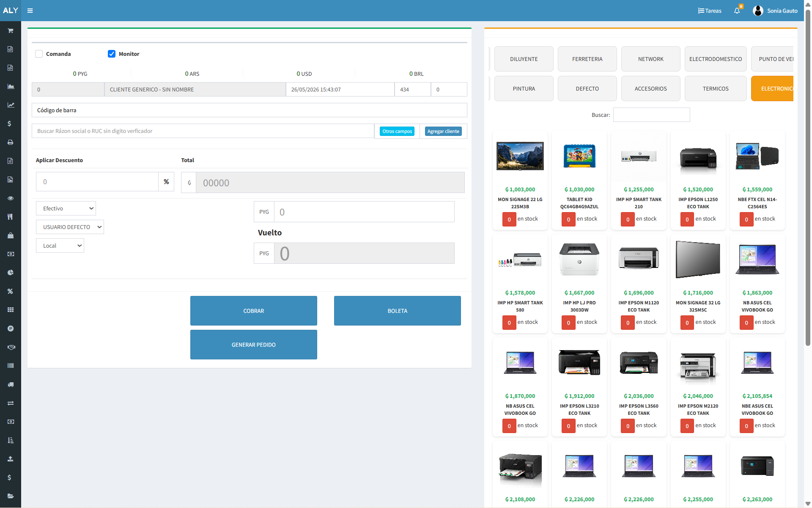Select the NBE FTX CEL N14 laptop image

pos(757,156)
